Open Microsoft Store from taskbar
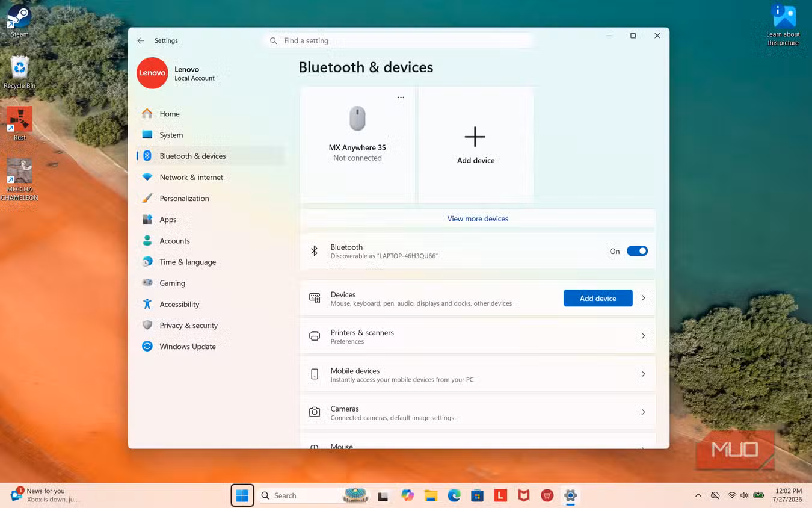The image size is (812, 508). click(478, 495)
